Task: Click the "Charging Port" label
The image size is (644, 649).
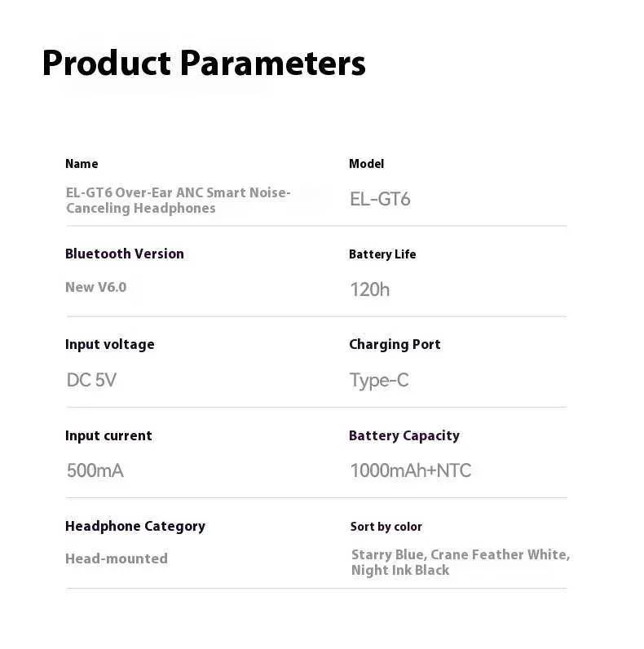Action: point(395,344)
